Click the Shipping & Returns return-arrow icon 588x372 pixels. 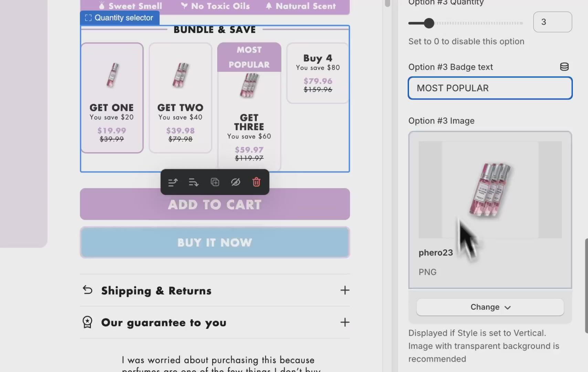88,290
